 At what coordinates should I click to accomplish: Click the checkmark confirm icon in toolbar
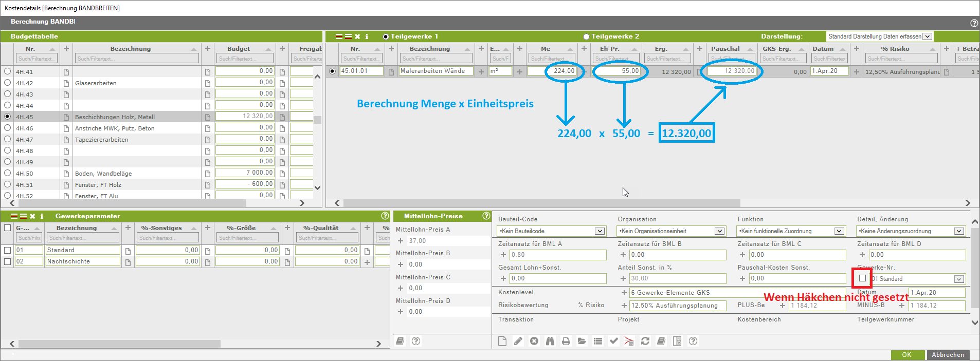(x=613, y=341)
